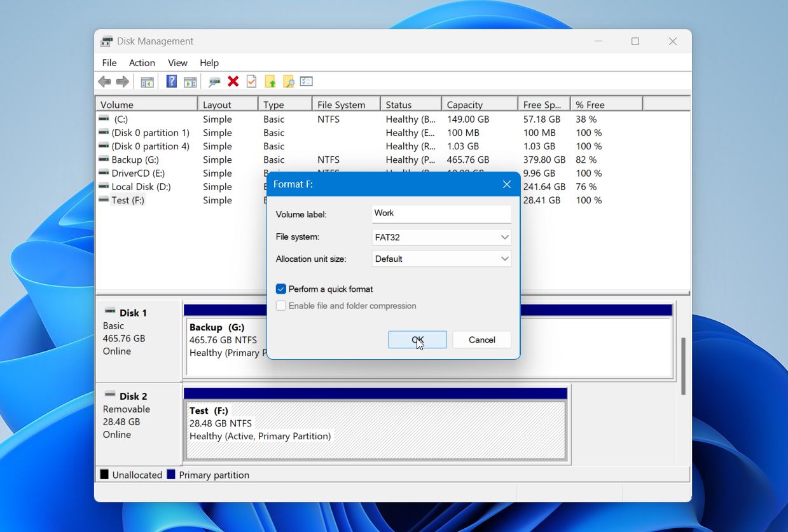Click drive icon beside Disk 0 partition 4

pyautogui.click(x=104, y=146)
